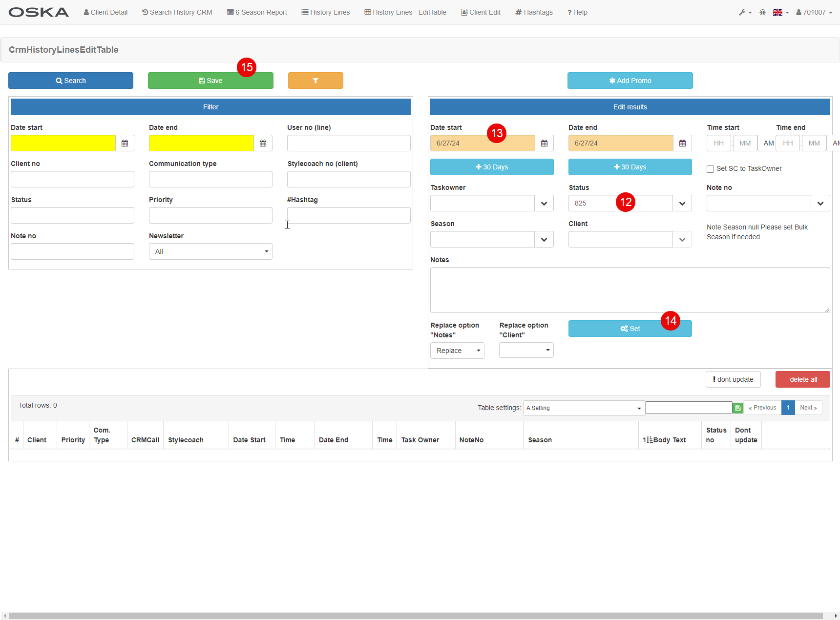Click the red delete all button
The image size is (840, 620).
coord(803,379)
